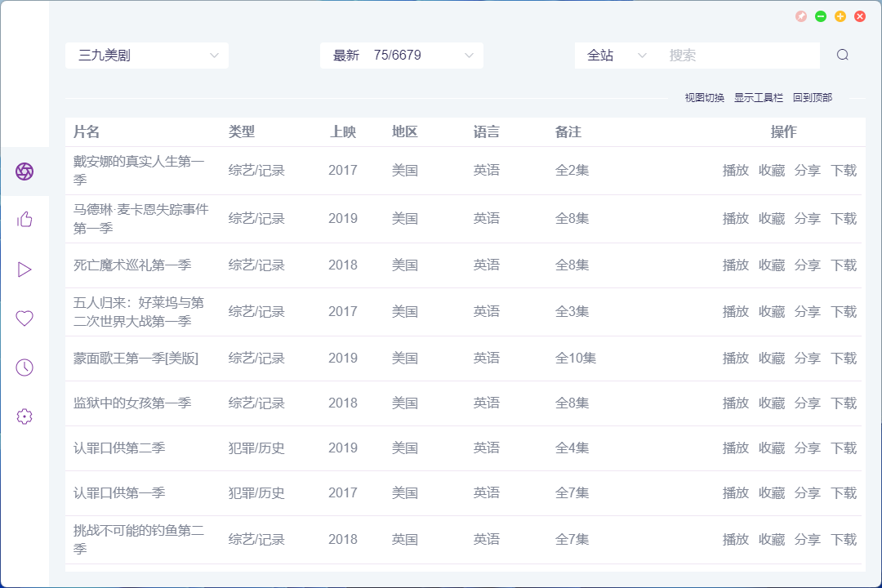882x588 pixels.
Task: Share 蒙面歌王第一季[美版]
Action: pyautogui.click(x=807, y=359)
